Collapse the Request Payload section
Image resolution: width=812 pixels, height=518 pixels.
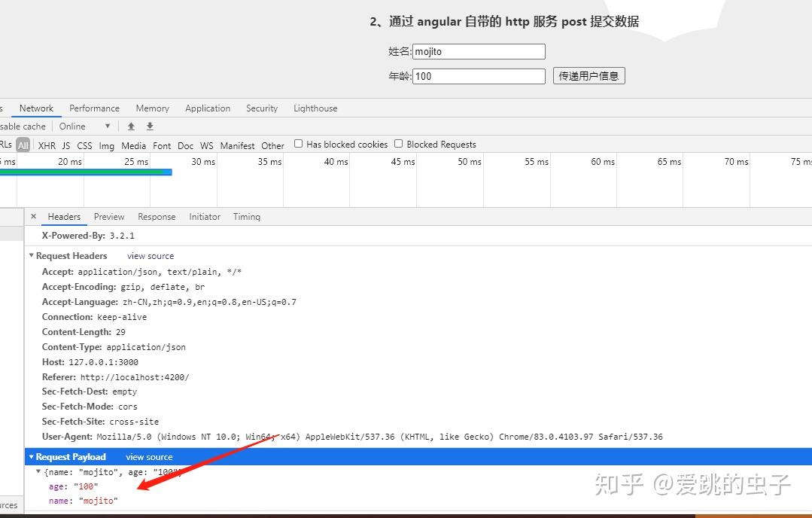pyautogui.click(x=32, y=456)
